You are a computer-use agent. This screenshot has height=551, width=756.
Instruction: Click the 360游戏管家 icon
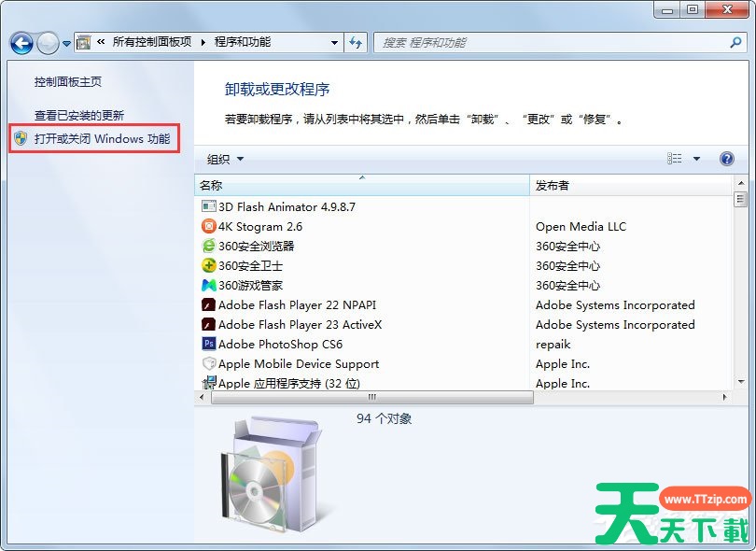pyautogui.click(x=208, y=285)
